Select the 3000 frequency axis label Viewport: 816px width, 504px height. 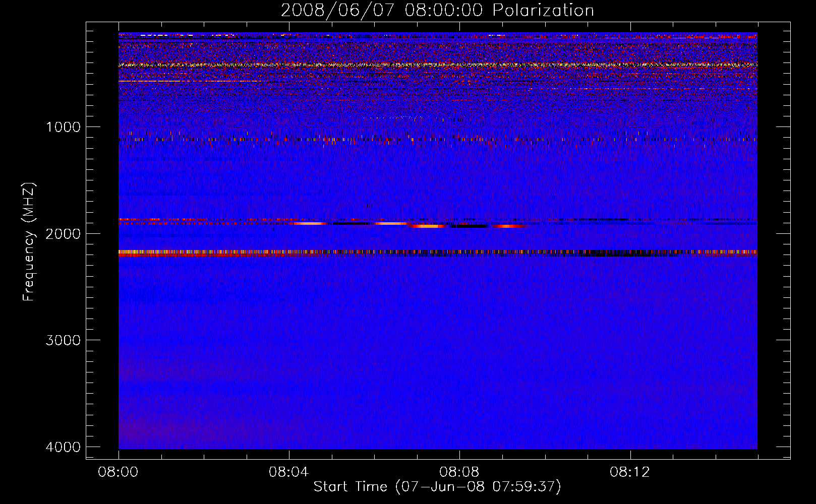pos(63,340)
